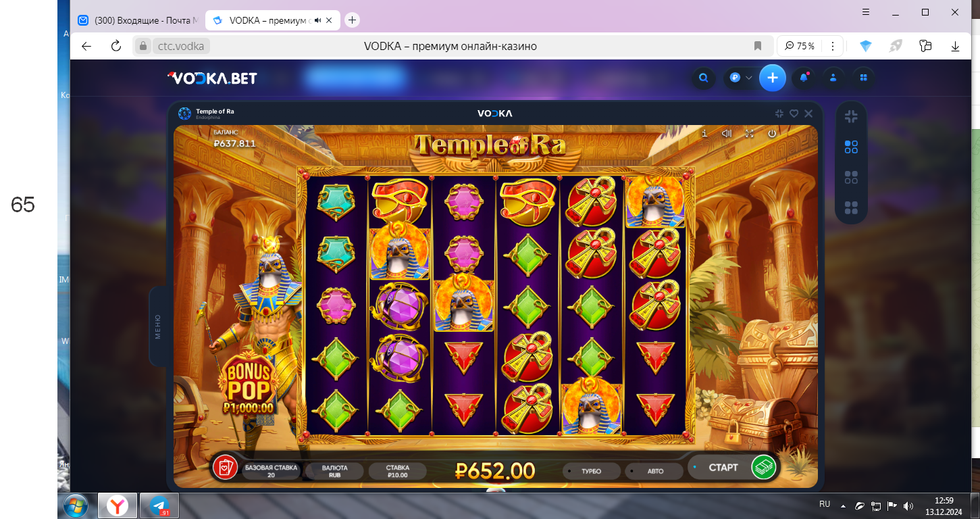Viewport: 980px width, 519px height.
Task: Select the four-game grid layout
Action: (x=851, y=207)
